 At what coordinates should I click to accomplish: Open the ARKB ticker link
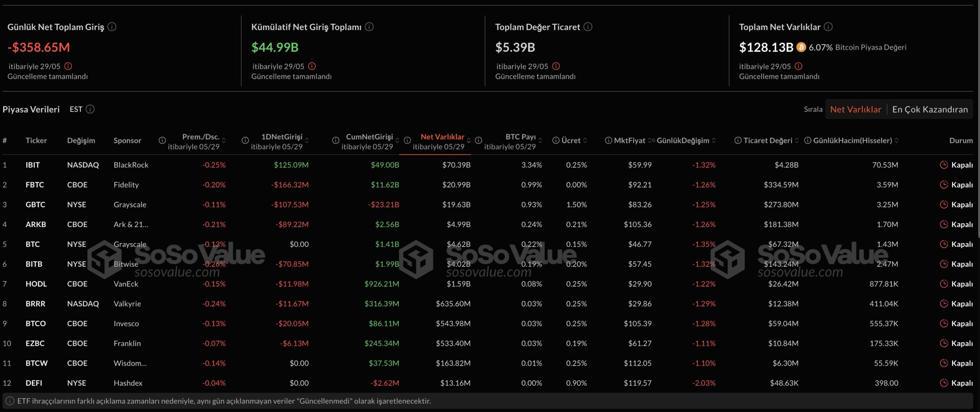pos(36,224)
